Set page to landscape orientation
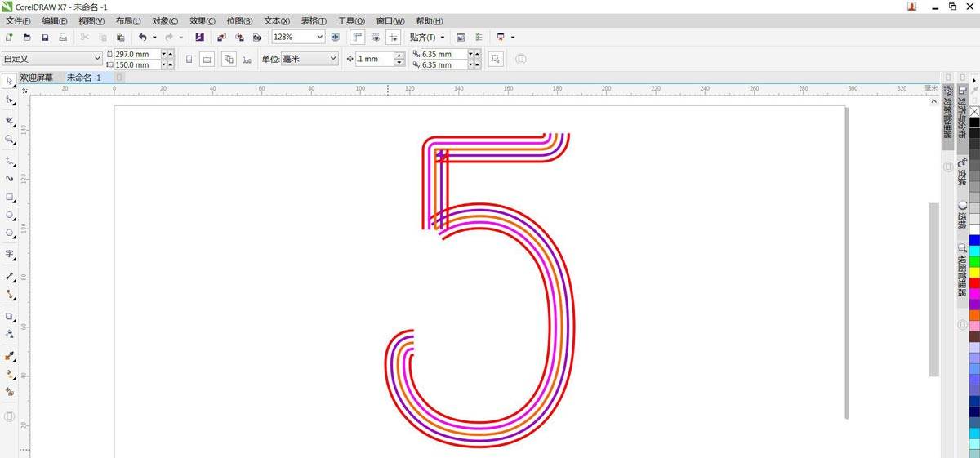 (207, 59)
